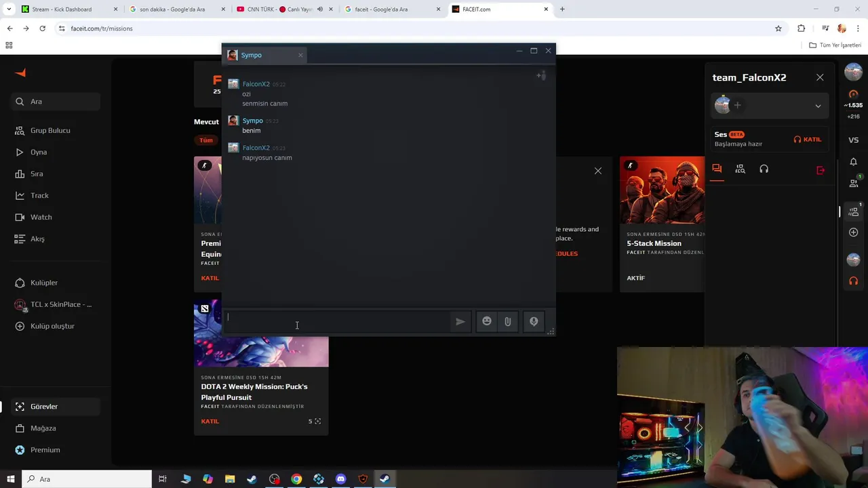Open the find players icon in team panel
868x488 pixels.
tap(740, 169)
